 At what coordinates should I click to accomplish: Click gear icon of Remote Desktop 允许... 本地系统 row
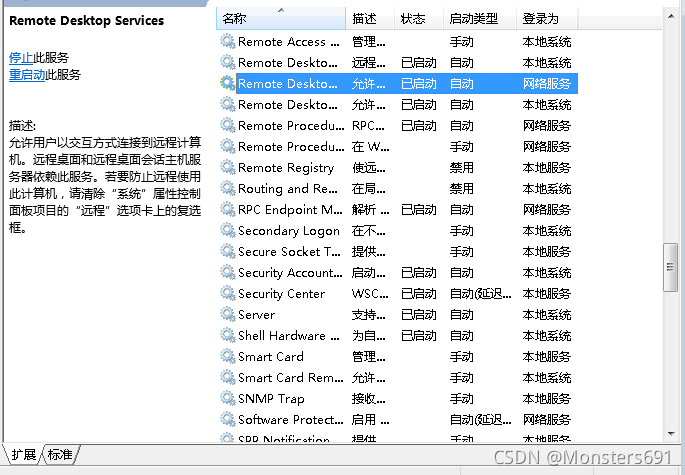point(228,104)
